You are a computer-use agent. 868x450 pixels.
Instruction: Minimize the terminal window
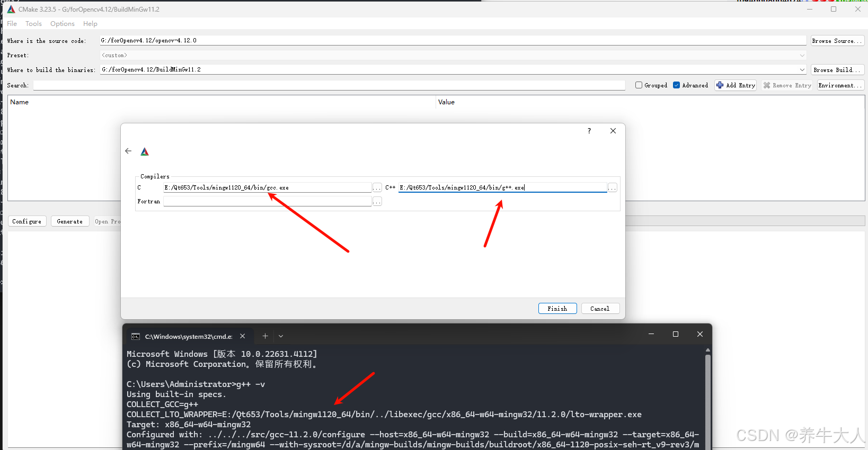click(651, 334)
